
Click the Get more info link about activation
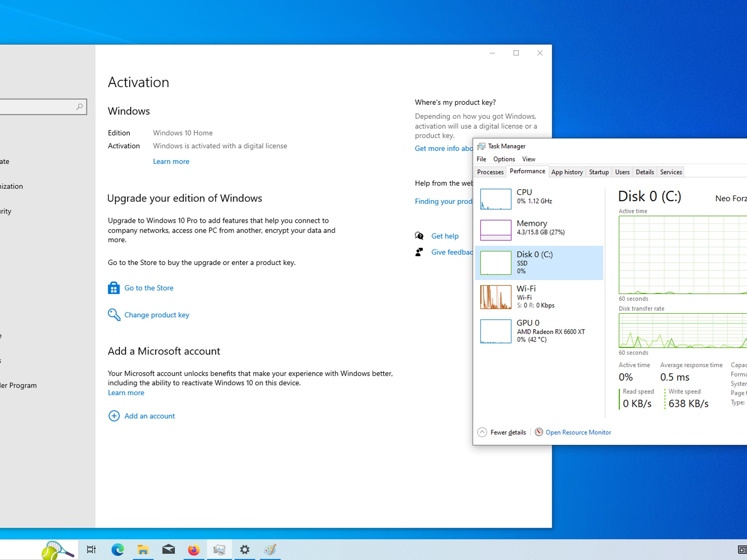click(444, 148)
